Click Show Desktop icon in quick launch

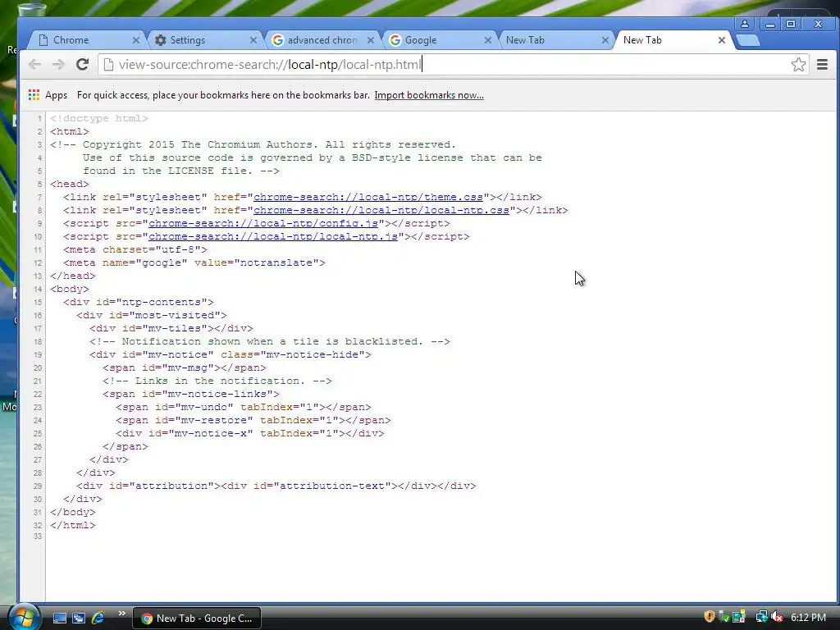pyautogui.click(x=59, y=618)
